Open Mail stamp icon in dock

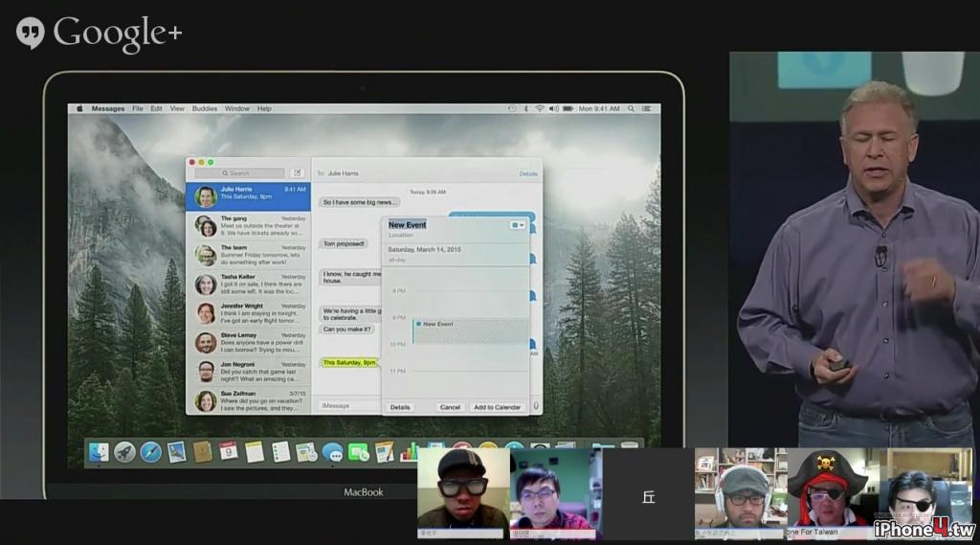(176, 452)
